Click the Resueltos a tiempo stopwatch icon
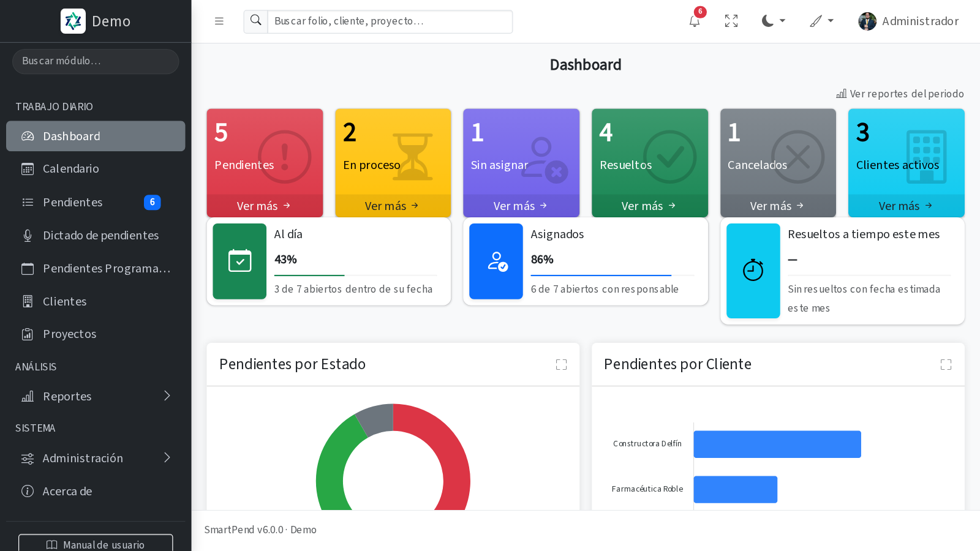 [753, 271]
